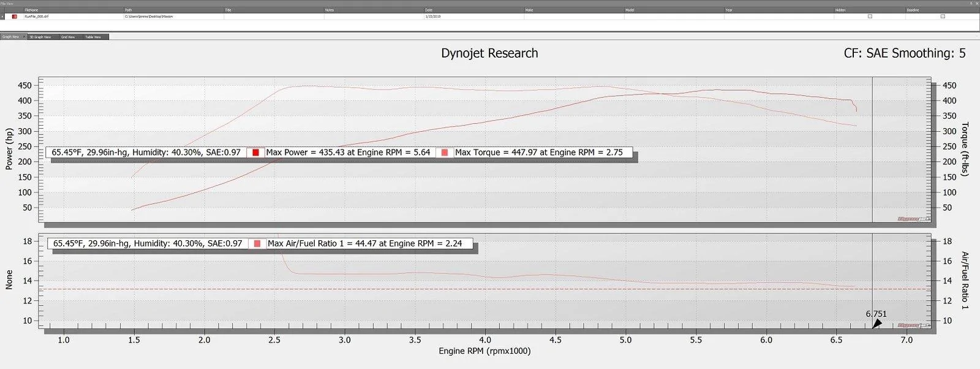This screenshot has width=980, height=369.
Task: Click the Max Power = 435.43 legend text
Action: [x=348, y=153]
